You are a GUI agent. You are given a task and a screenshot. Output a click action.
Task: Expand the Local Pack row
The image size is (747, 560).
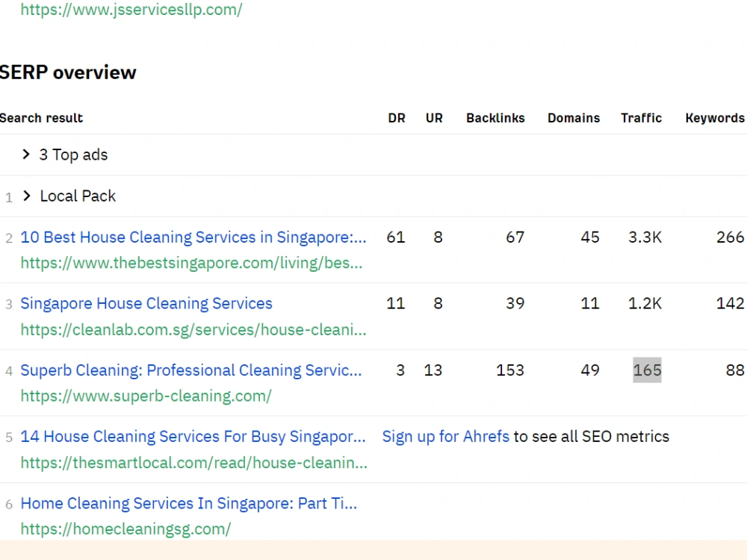click(x=27, y=196)
